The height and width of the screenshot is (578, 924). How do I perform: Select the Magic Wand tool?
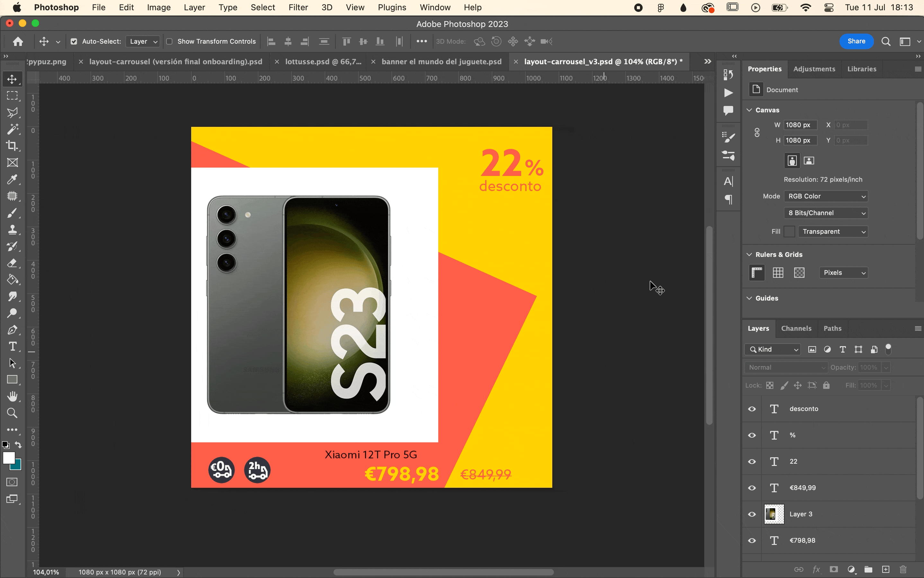click(12, 129)
